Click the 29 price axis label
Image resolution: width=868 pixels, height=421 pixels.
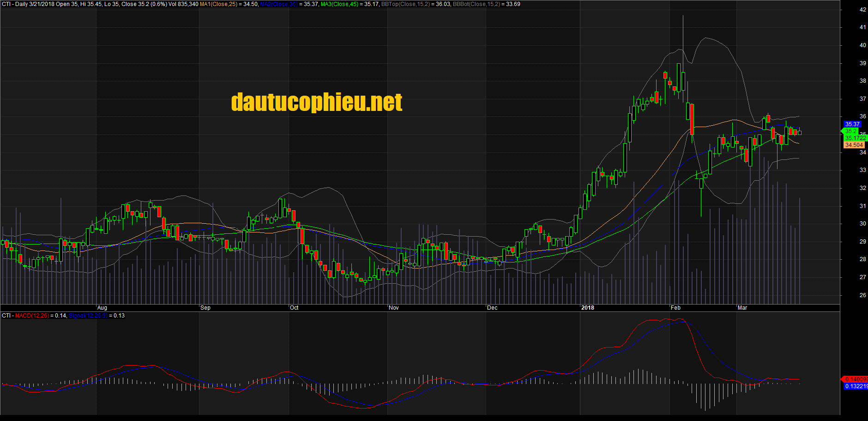coord(862,242)
